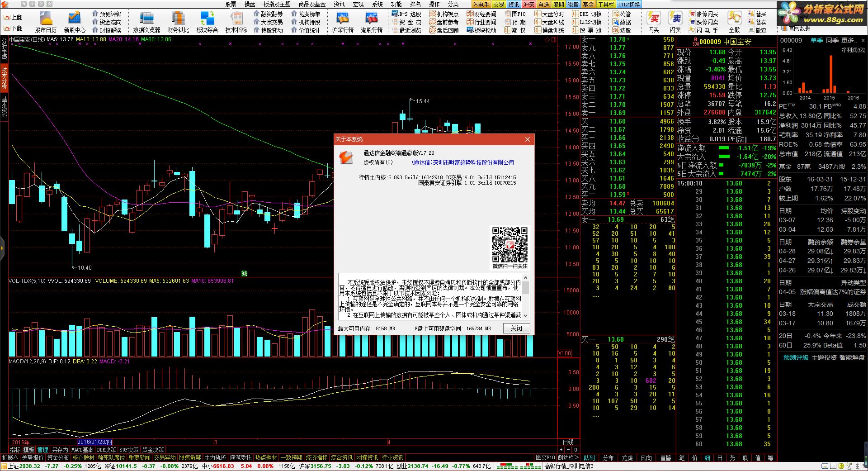Open 机构视点 institution viewpoint item

tap(444, 14)
